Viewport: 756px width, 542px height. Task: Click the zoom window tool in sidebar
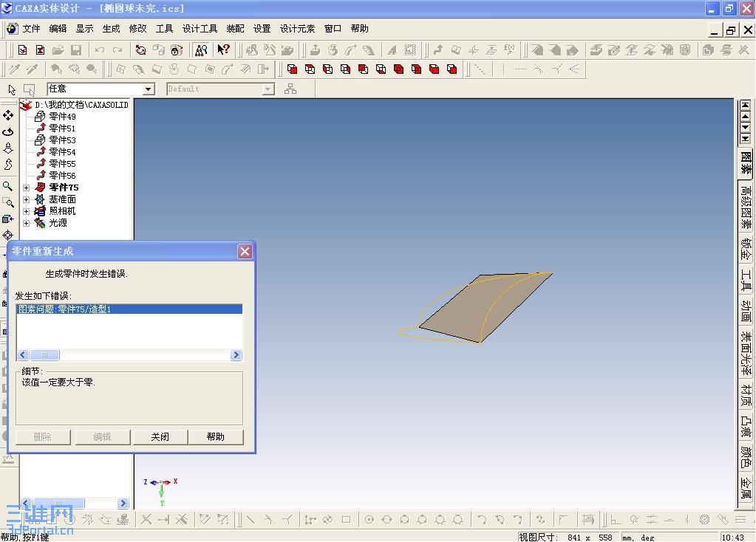tap(8, 202)
